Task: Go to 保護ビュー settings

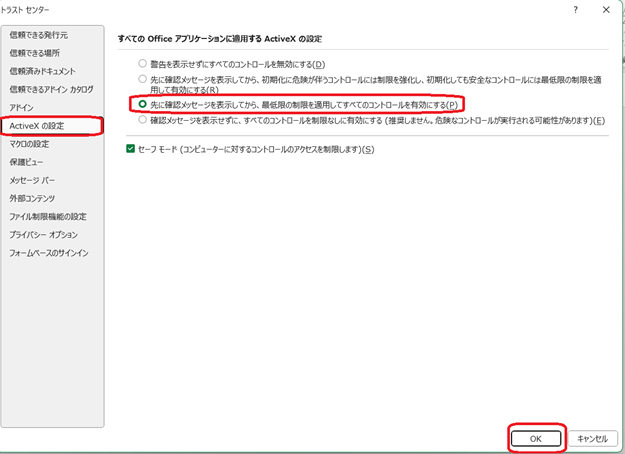Action: click(x=26, y=162)
